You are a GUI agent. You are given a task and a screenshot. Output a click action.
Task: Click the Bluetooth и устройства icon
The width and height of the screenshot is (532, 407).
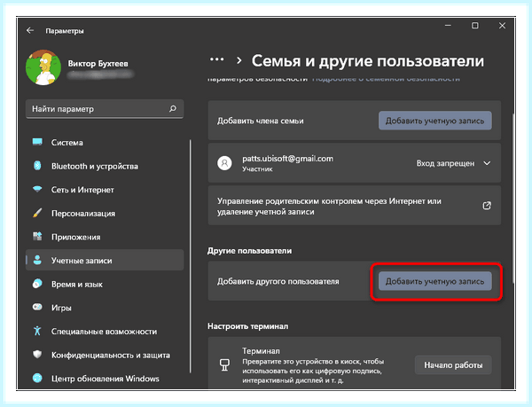37,166
